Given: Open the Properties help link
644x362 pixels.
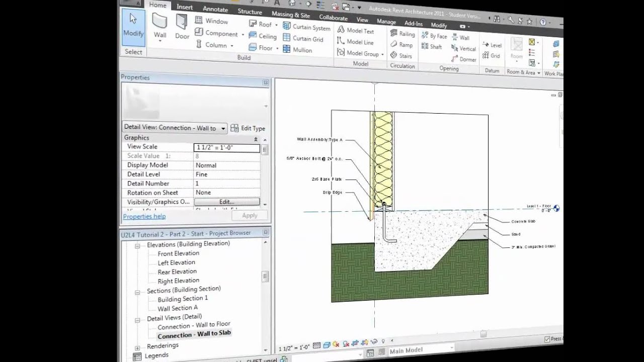Looking at the screenshot, I should tap(144, 216).
